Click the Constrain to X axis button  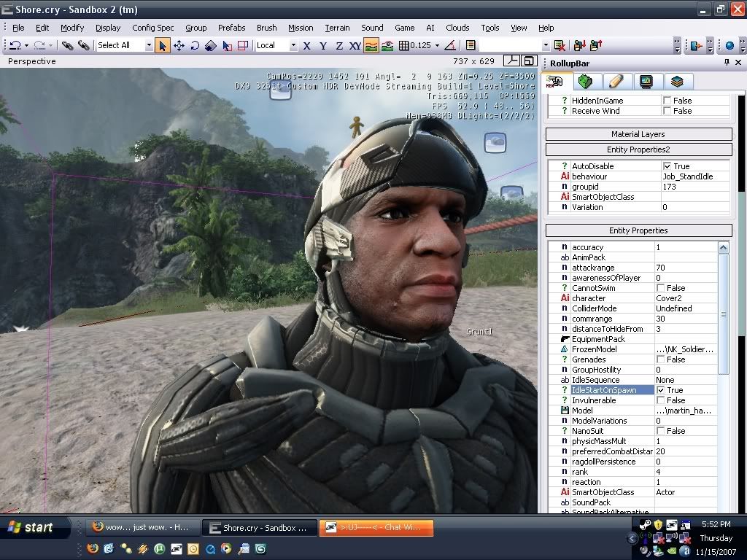pyautogui.click(x=307, y=46)
